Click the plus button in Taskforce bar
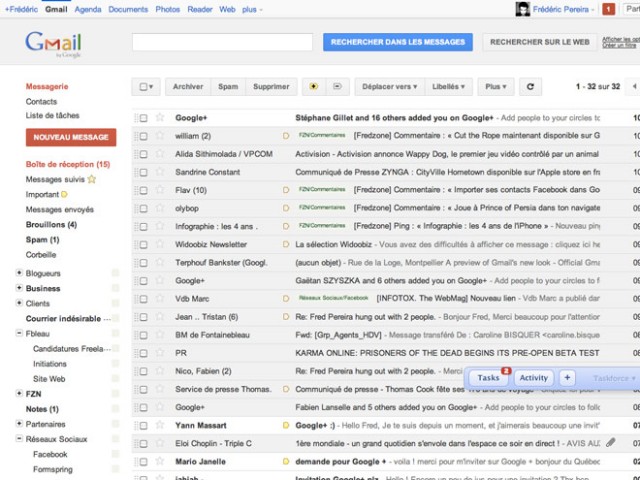This screenshot has width=640, height=480. pos(567,378)
